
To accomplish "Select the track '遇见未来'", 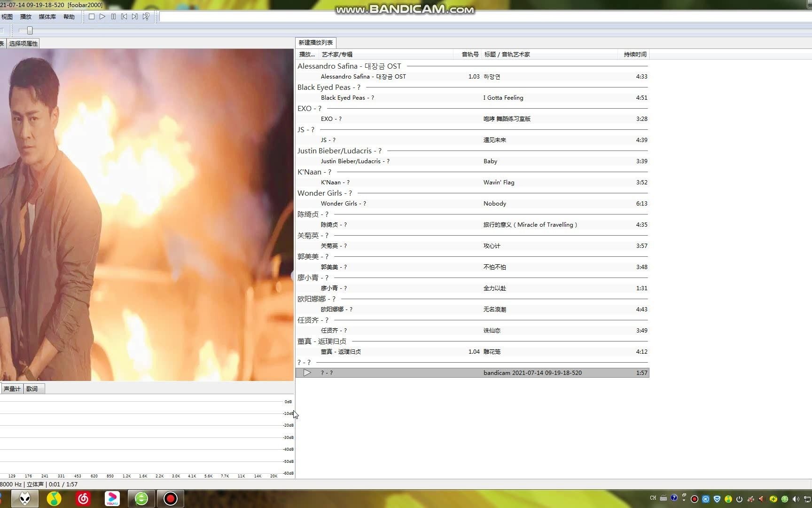I will [472, 140].
